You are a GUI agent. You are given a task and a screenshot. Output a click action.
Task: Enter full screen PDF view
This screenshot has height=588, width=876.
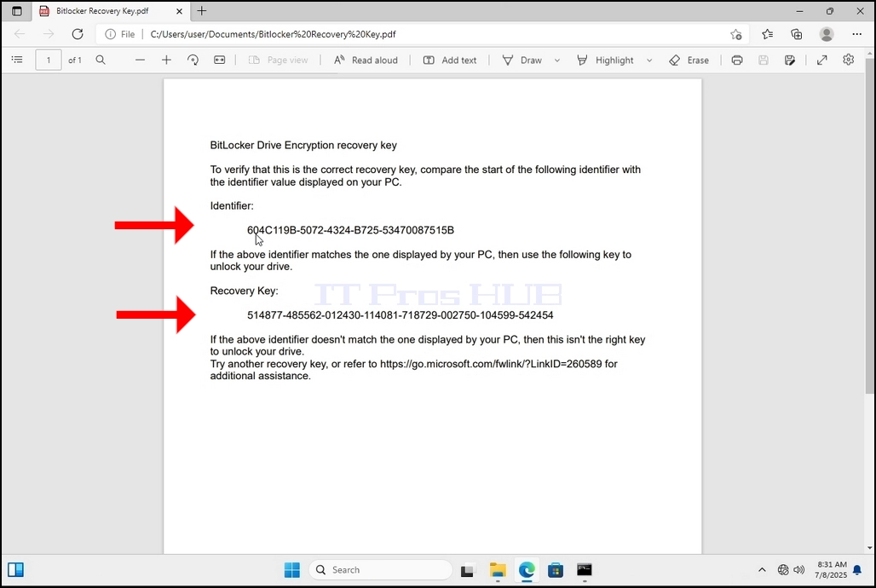[821, 60]
